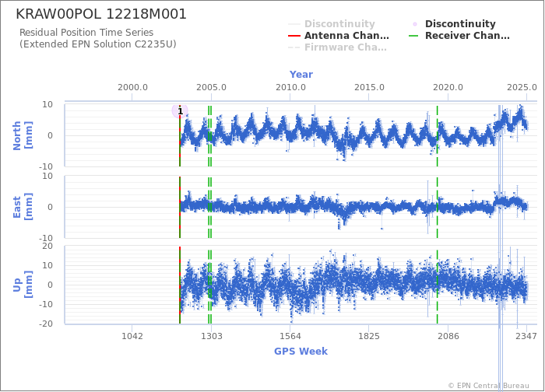This screenshot has height=392, width=545.
Task: Click the EPN Central Bureau credit
Action: (489, 386)
